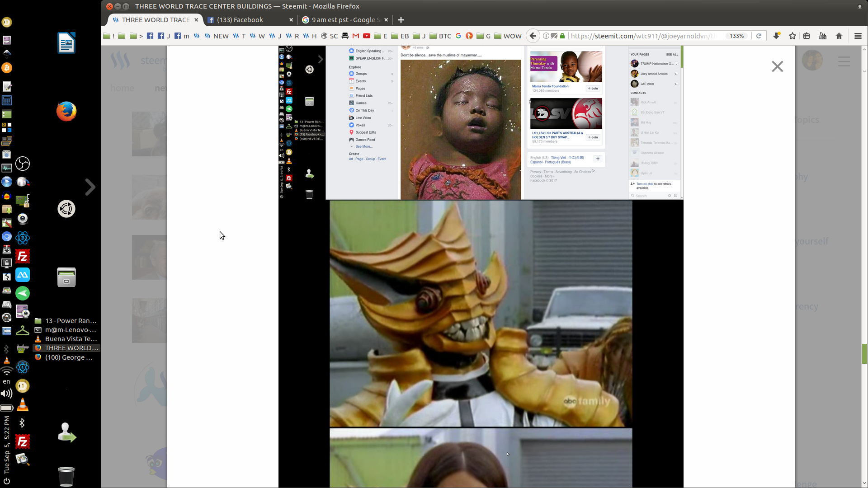
Task: Click the page vertical scrollbar thumb
Action: coord(864,354)
